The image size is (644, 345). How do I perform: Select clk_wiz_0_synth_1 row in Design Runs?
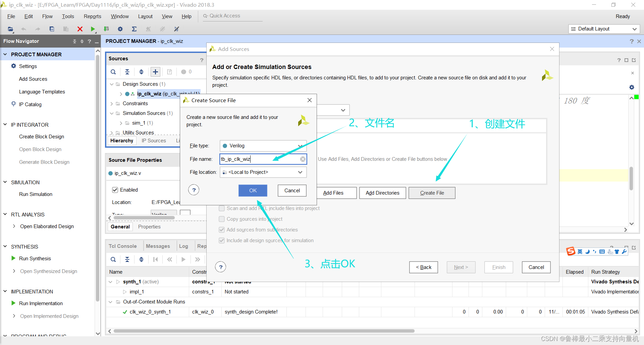[x=372, y=312]
